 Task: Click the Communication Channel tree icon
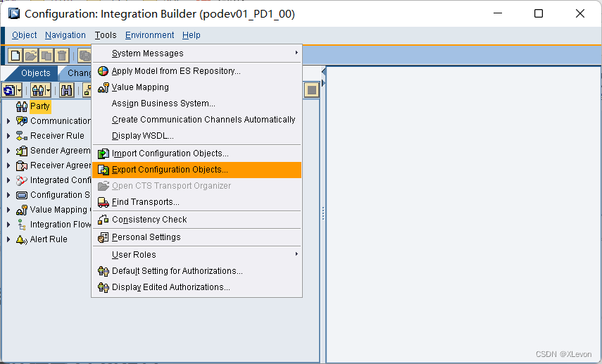22,121
